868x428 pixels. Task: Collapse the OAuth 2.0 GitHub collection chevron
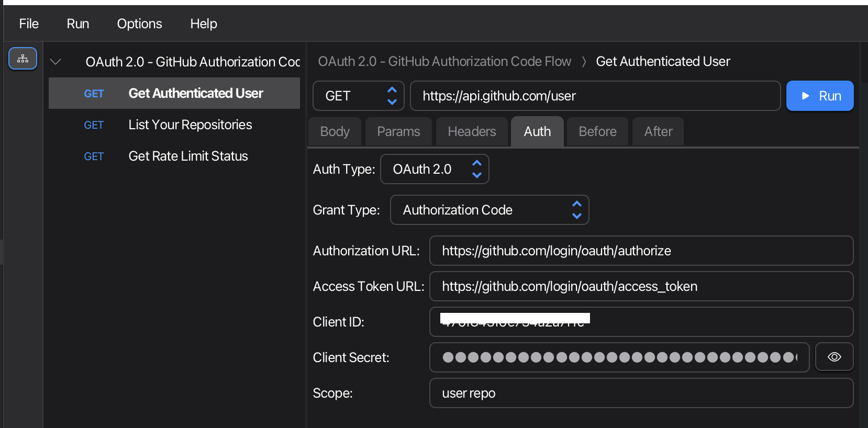tap(55, 62)
